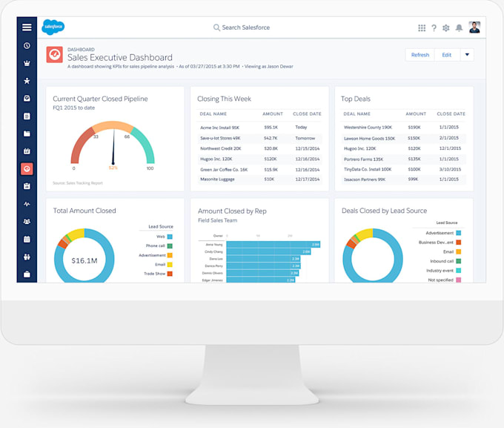Screen dimensions: 504x428
Task: Open the App Launcher grid icon
Action: [x=422, y=28]
